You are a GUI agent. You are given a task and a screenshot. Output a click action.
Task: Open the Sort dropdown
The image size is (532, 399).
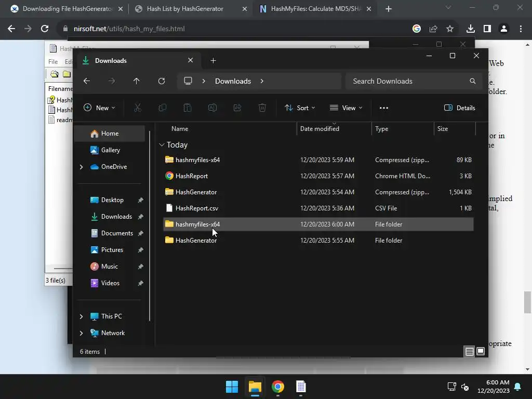coord(300,108)
